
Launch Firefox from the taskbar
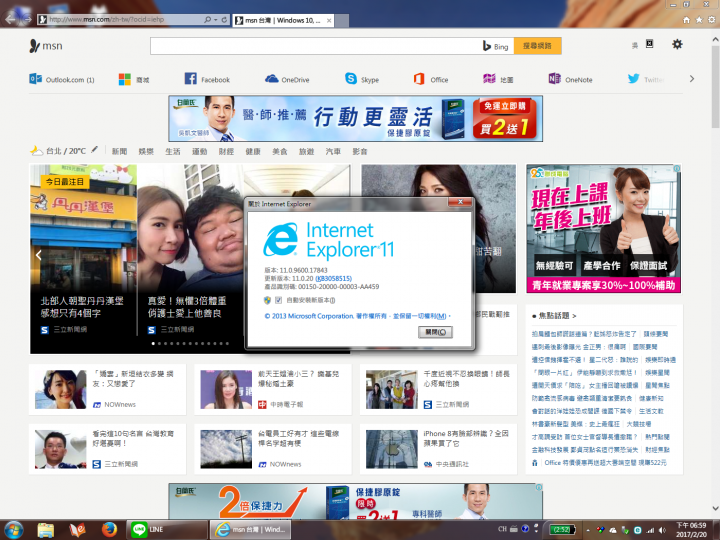click(x=109, y=530)
